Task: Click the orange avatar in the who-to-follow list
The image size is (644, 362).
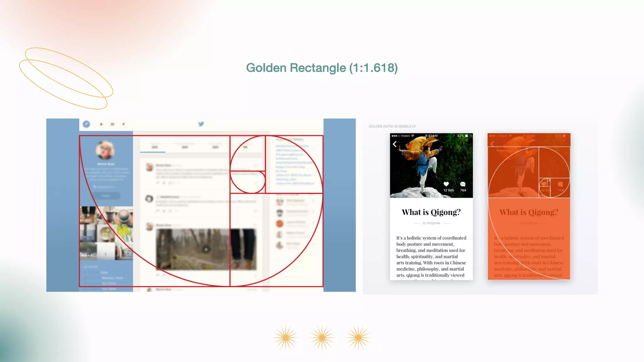Action: (280, 223)
